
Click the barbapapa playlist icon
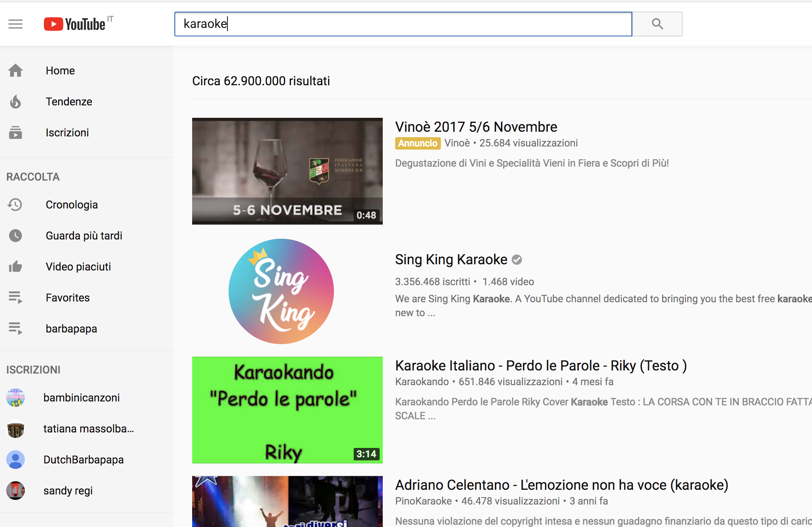(x=15, y=329)
